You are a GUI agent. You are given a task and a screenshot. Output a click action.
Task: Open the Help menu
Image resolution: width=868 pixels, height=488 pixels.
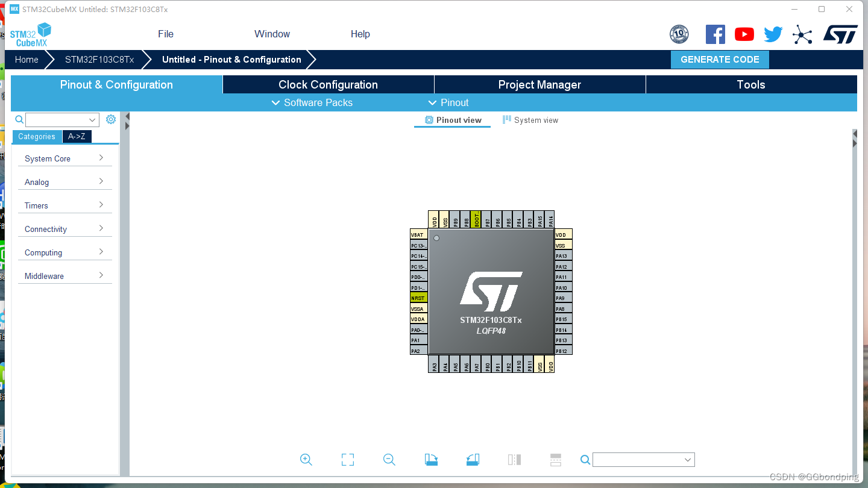[x=360, y=34]
